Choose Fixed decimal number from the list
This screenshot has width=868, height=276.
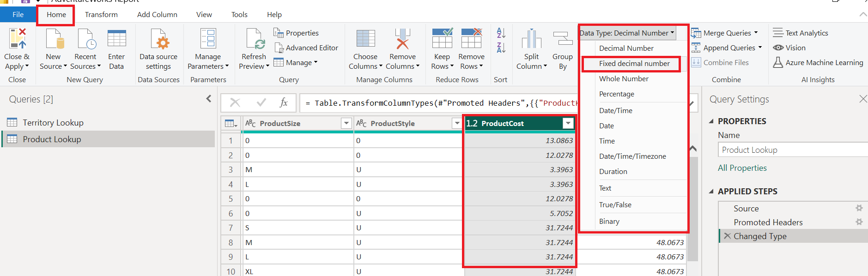click(634, 64)
